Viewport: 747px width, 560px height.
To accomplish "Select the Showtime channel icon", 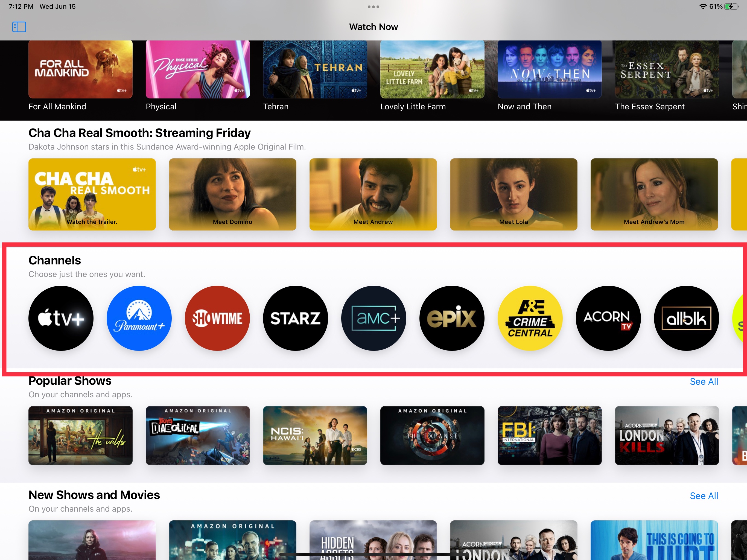I will click(217, 318).
